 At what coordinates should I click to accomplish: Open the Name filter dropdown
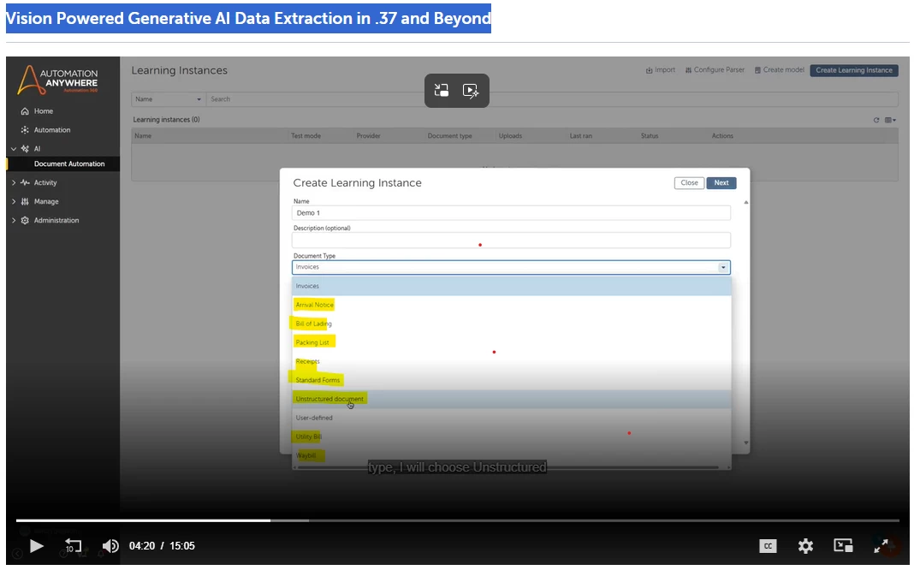(x=168, y=99)
